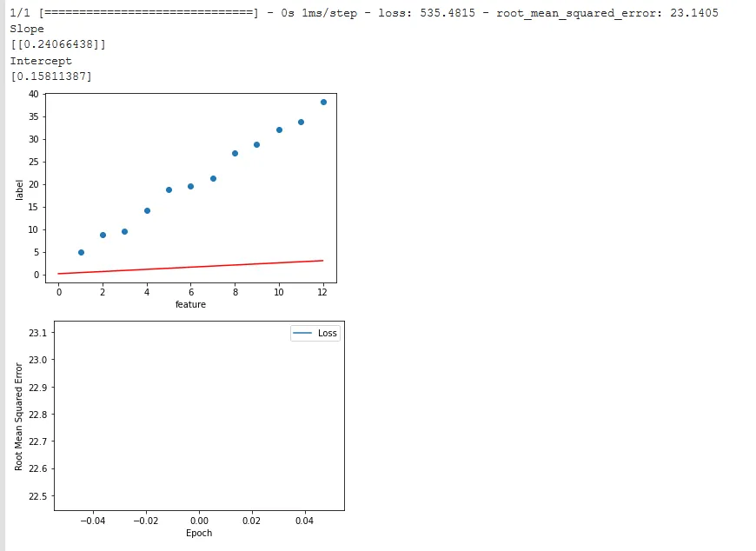Click the Intercept output label

click(41, 61)
